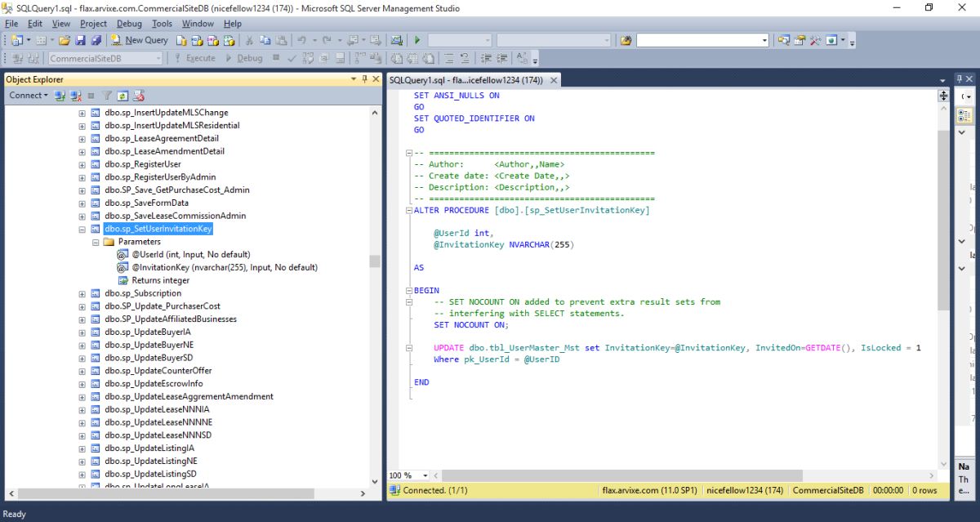Image resolution: width=980 pixels, height=522 pixels.
Task: Open the CommercialSiteDB database dropdown
Action: (158, 58)
